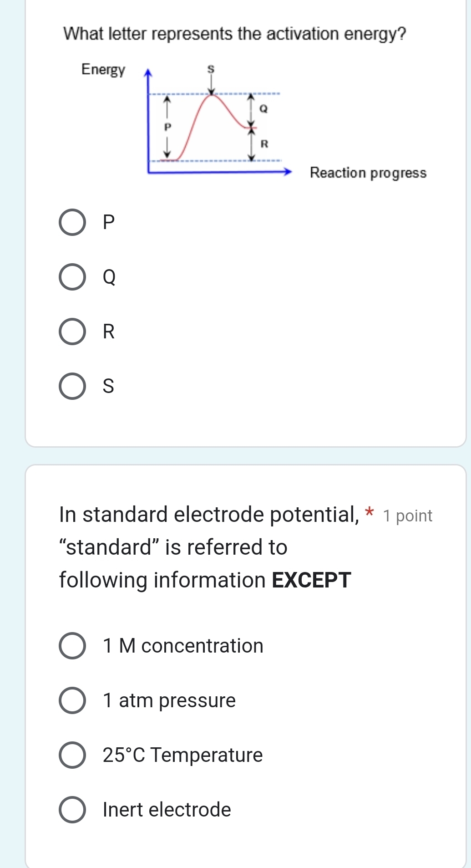Screen dimensions: 471x868
Task: Click the Reaction progress axis label
Action: 368,173
